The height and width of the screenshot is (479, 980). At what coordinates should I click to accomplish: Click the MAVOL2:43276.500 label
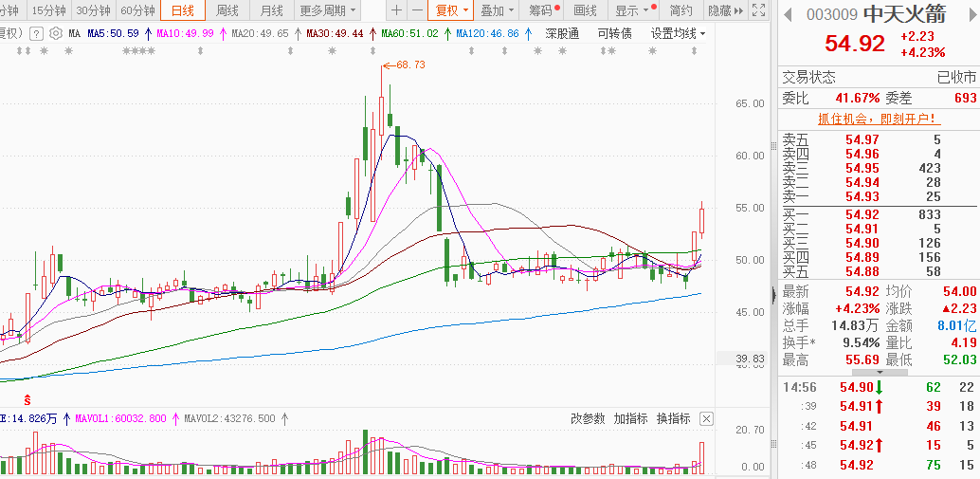[x=229, y=418]
